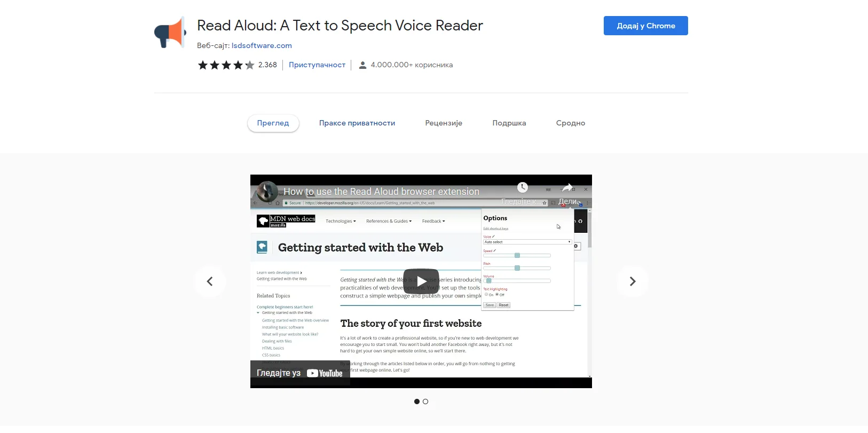Open the channel avatar on the video

click(267, 192)
